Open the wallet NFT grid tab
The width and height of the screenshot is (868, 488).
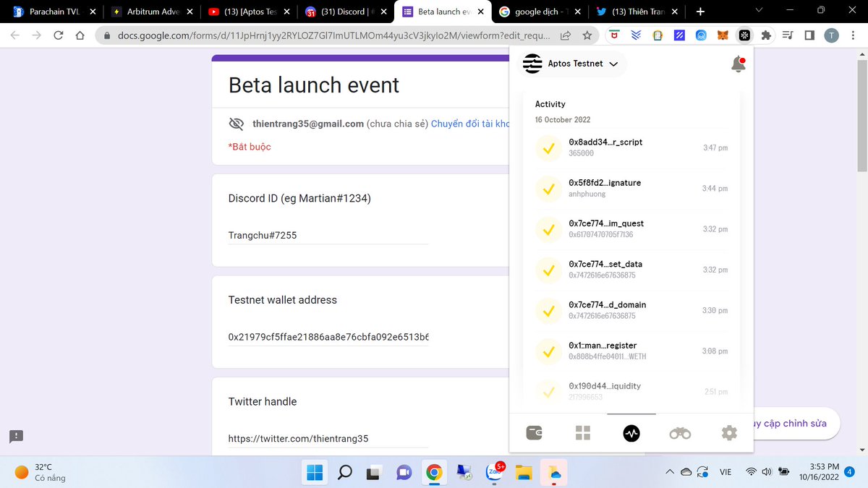pyautogui.click(x=583, y=433)
